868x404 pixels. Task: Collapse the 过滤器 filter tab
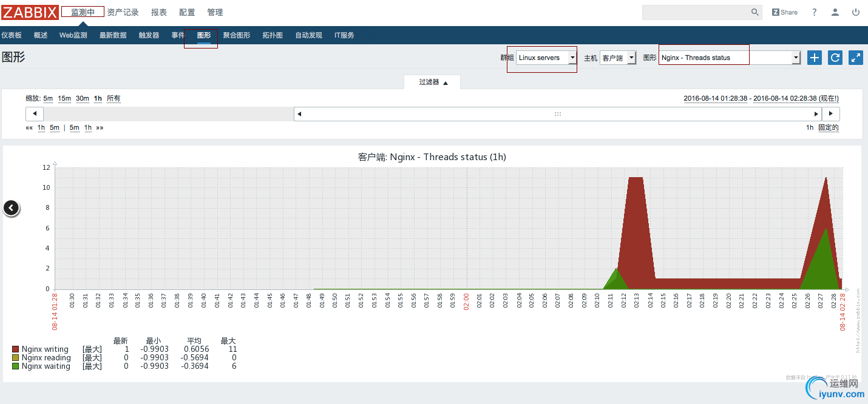click(x=433, y=82)
